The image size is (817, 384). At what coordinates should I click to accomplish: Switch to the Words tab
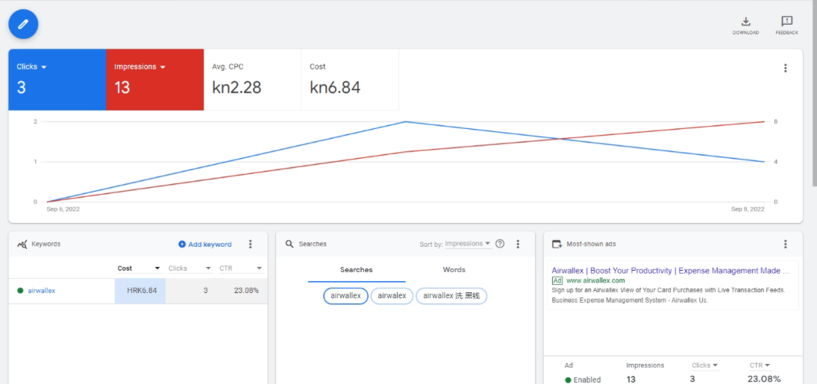tap(454, 270)
